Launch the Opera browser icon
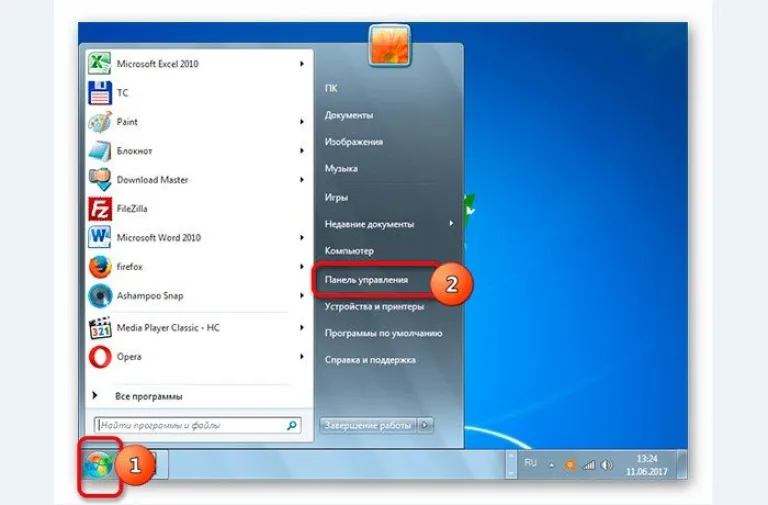Viewport: 768px width, 505px height. click(100, 357)
